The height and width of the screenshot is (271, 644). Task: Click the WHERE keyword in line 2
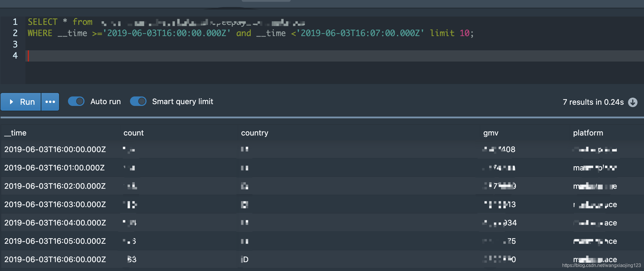point(40,33)
